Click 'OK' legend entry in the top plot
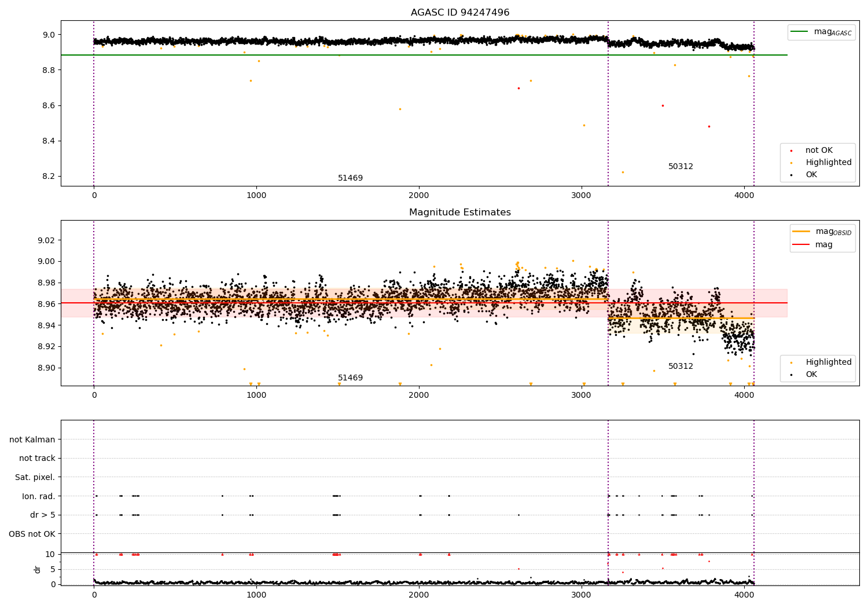The width and height of the screenshot is (868, 608). pyautogui.click(x=811, y=175)
